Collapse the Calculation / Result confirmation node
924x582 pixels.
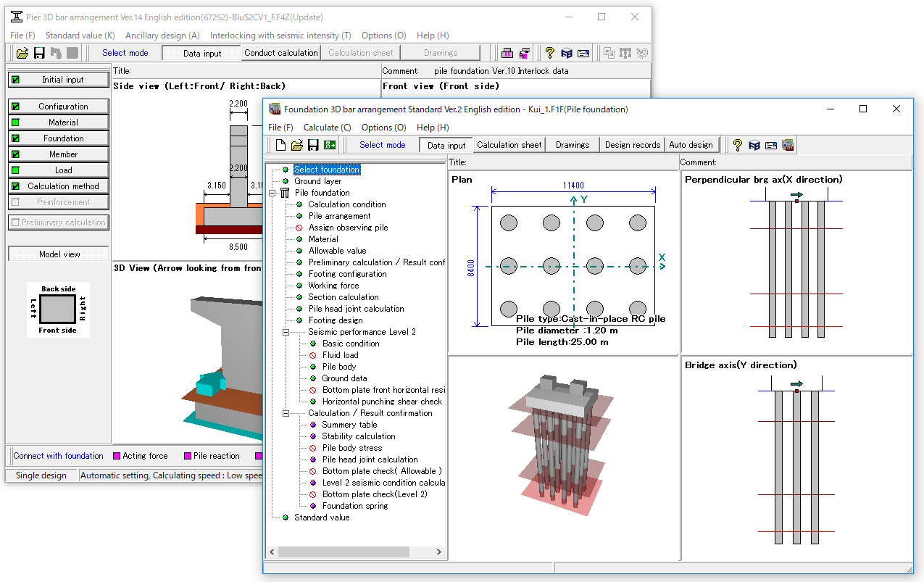pos(286,413)
